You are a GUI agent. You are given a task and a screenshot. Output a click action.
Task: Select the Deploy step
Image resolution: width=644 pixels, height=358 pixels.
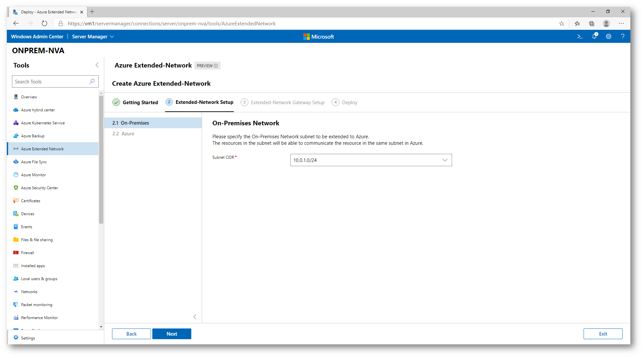(344, 102)
